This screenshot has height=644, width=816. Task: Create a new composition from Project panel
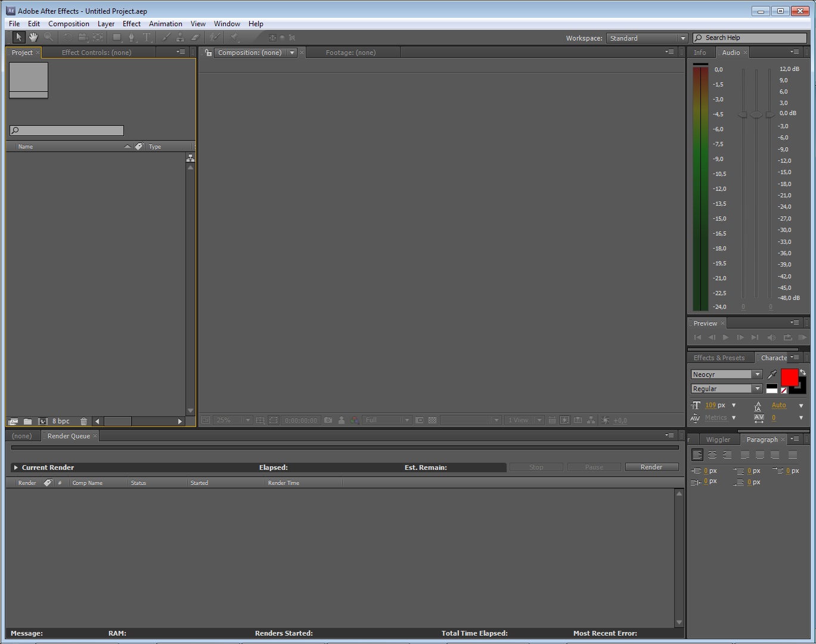tap(43, 421)
